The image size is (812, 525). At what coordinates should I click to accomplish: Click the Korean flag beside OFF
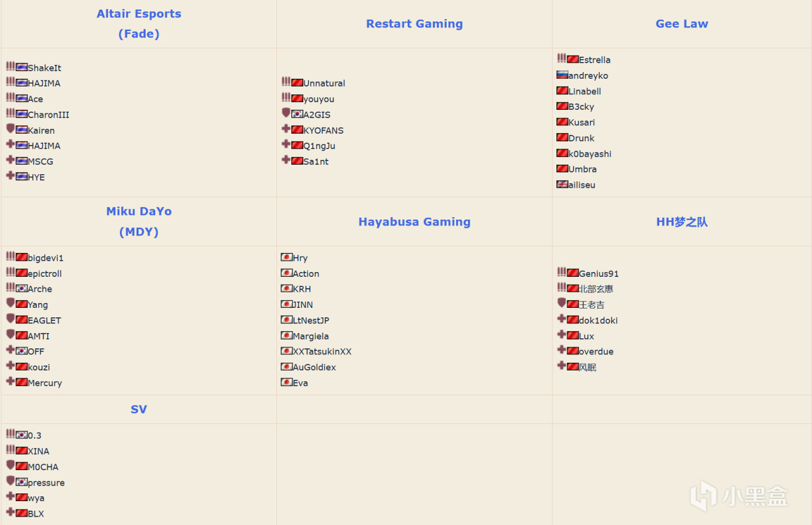[21, 351]
